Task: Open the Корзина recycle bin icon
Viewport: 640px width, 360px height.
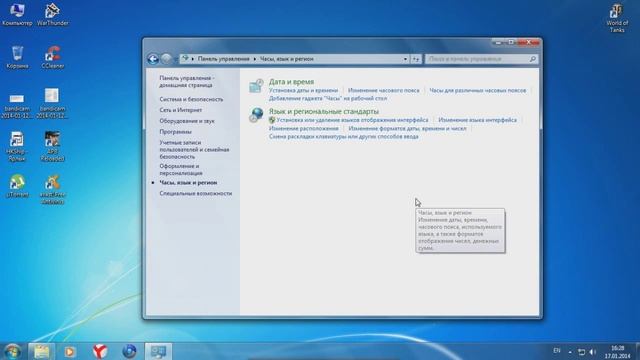Action: click(x=17, y=57)
